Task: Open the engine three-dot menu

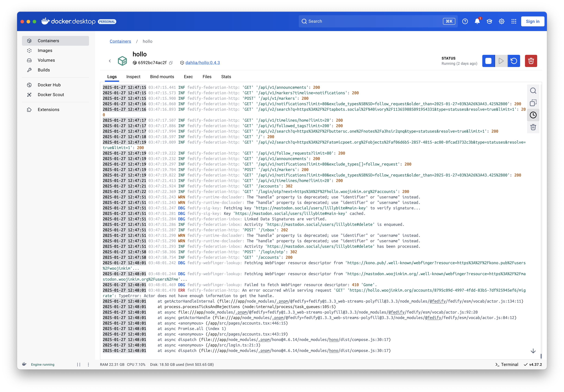Action: point(88,364)
